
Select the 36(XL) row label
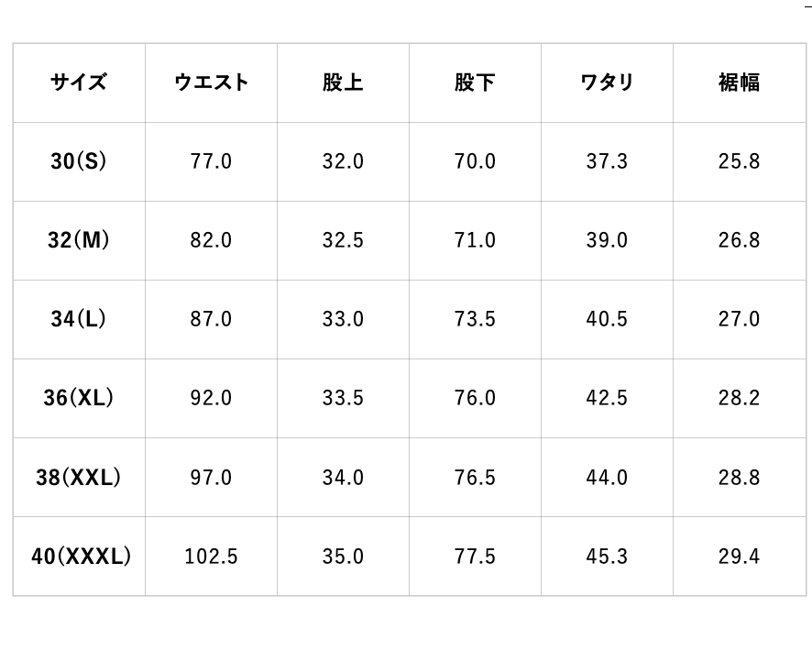click(79, 398)
